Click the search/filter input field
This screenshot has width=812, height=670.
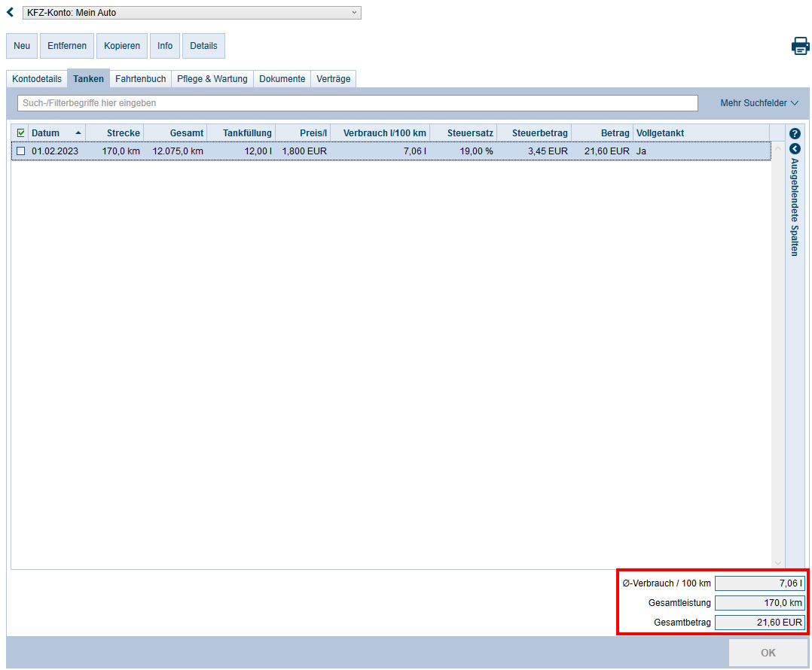tap(357, 103)
